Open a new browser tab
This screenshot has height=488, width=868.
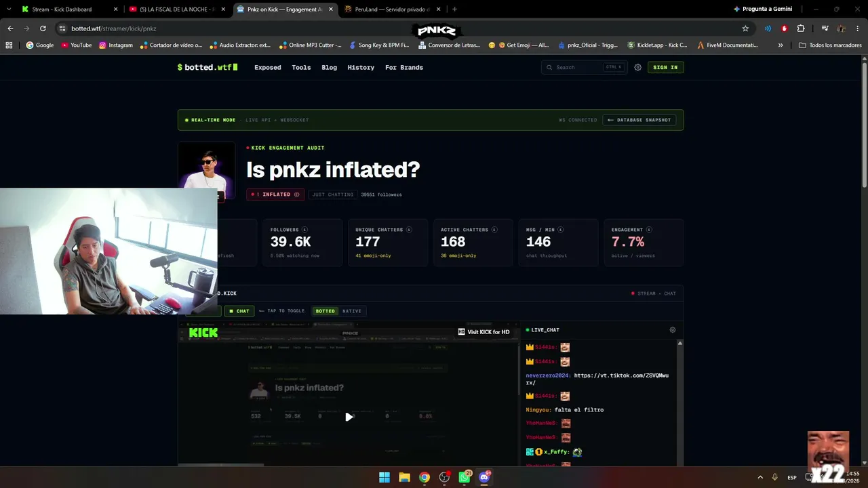click(454, 9)
